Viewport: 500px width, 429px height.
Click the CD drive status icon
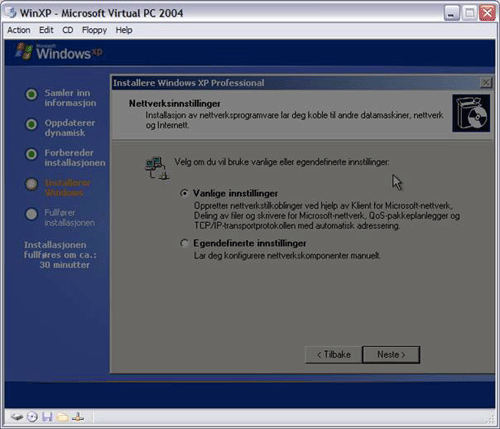click(32, 417)
